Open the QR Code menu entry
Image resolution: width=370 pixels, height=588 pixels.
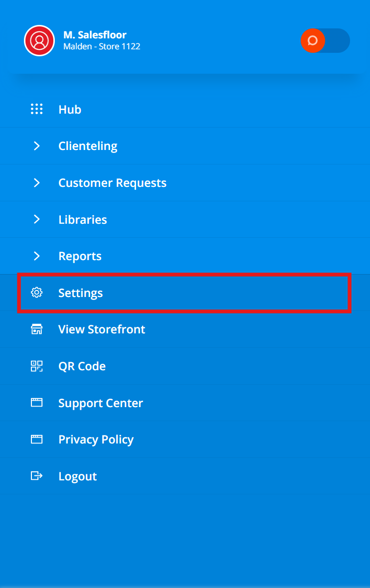[82, 366]
